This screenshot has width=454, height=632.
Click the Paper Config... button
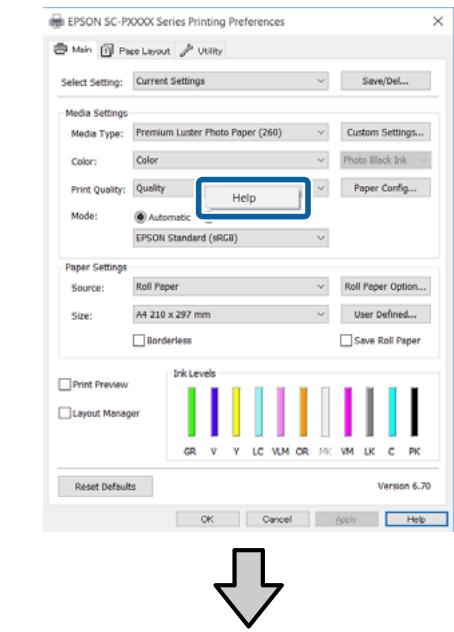click(x=385, y=188)
